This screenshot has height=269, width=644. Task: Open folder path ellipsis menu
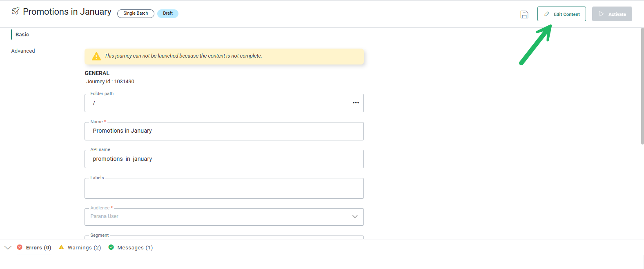point(356,103)
